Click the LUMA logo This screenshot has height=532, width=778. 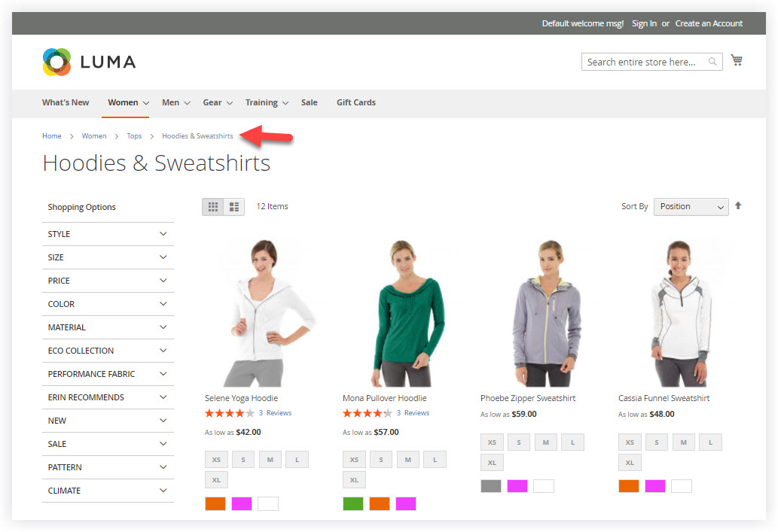click(88, 62)
